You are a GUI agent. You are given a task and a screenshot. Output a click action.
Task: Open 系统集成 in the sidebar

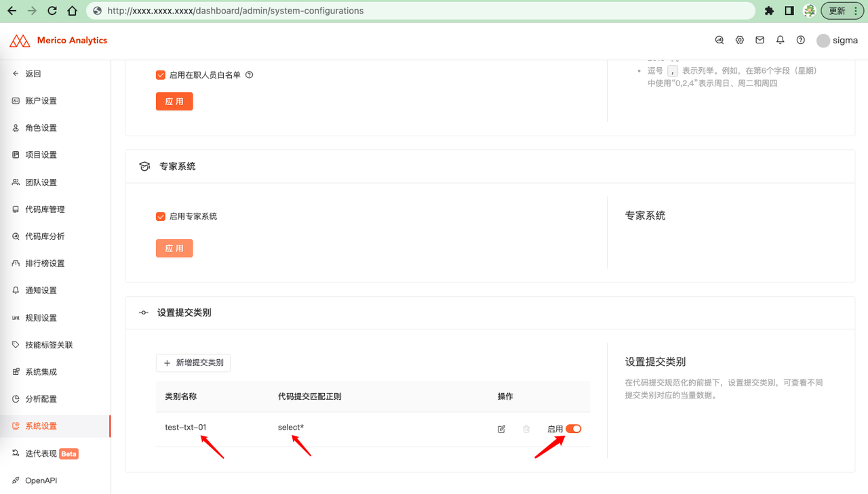(x=55, y=372)
